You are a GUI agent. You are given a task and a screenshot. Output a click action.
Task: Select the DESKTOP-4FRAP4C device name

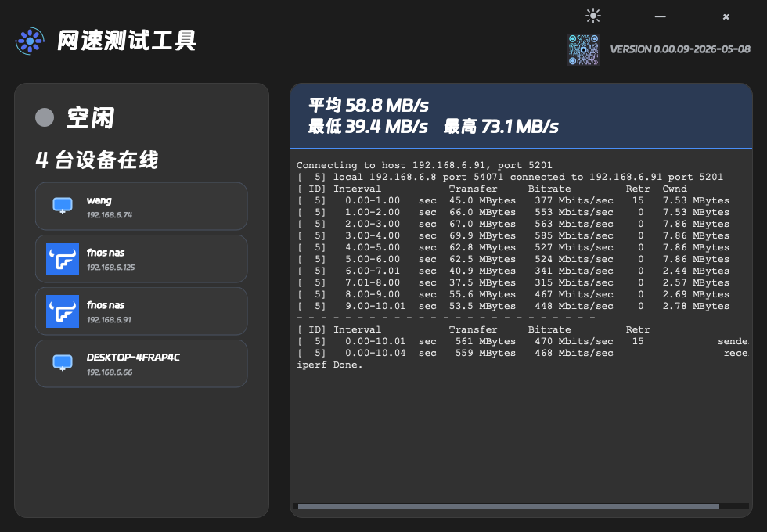[x=133, y=358]
